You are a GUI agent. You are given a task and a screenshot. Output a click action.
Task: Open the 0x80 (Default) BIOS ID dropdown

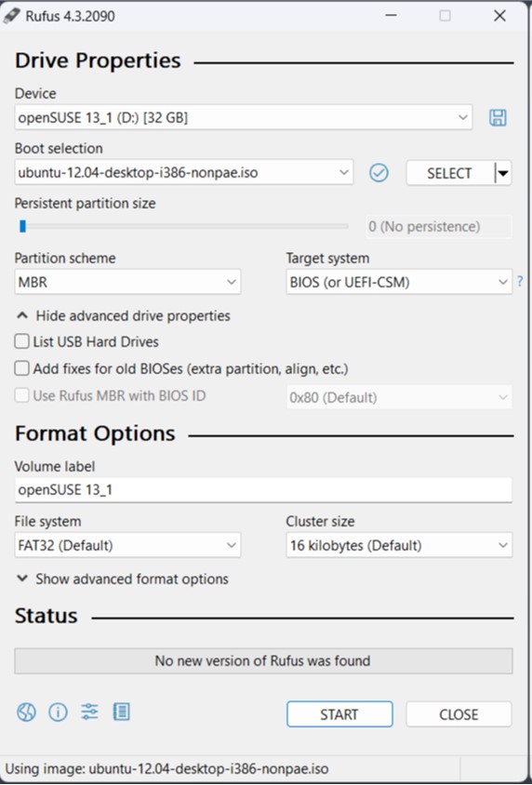pos(399,397)
